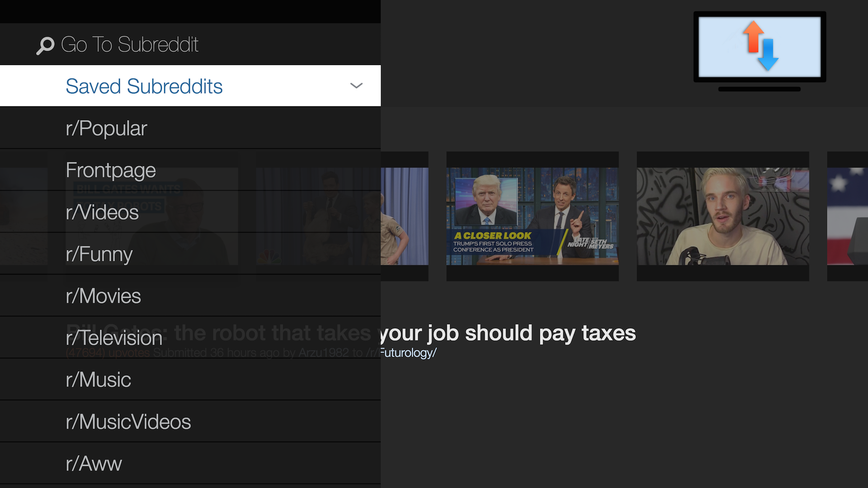Screen dimensions: 868x488
Task: Select r/Aww at the bottom
Action: coord(94,464)
